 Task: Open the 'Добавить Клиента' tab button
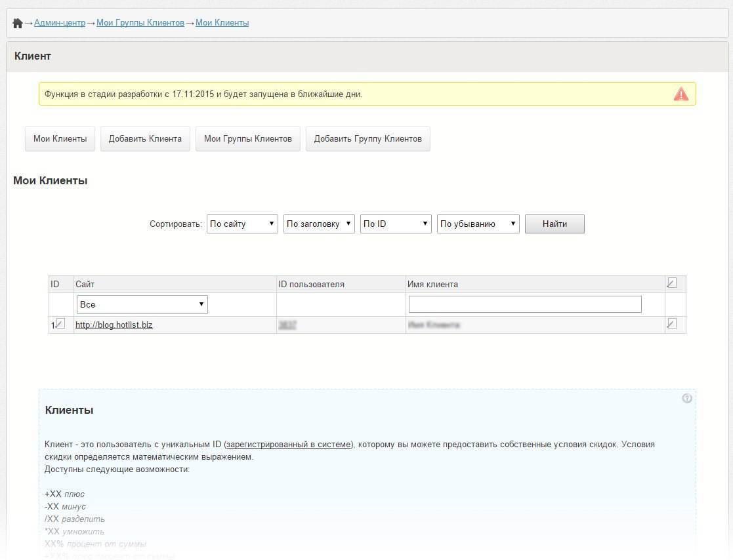(145, 139)
